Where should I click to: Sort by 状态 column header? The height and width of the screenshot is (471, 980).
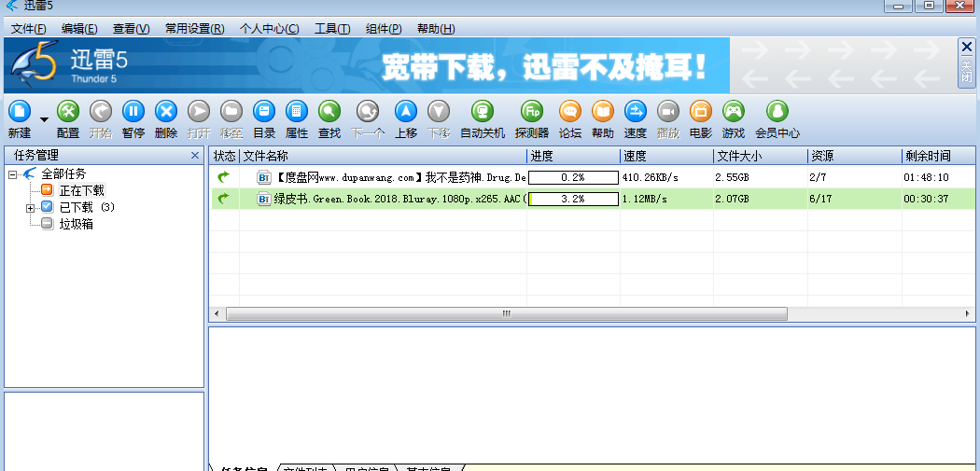[224, 156]
